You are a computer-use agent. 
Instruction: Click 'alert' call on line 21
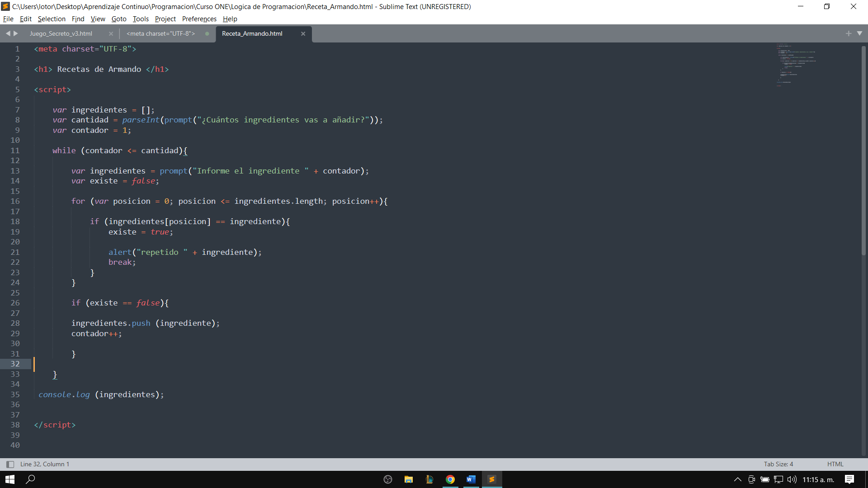pyautogui.click(x=120, y=252)
